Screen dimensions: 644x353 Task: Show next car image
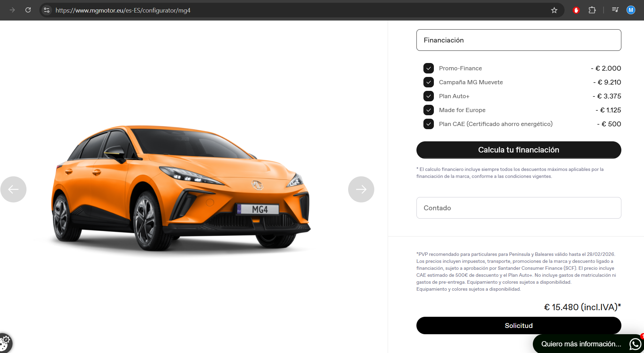tap(361, 189)
